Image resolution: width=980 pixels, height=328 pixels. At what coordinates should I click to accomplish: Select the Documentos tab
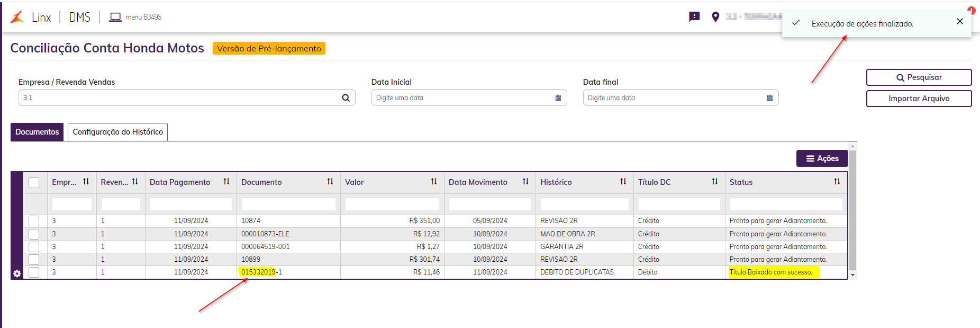37,132
